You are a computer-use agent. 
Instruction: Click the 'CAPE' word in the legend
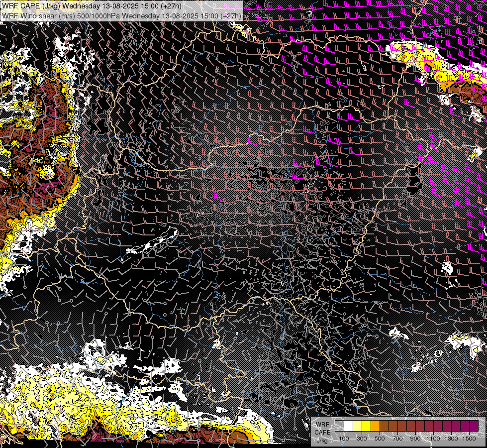pos(322,433)
